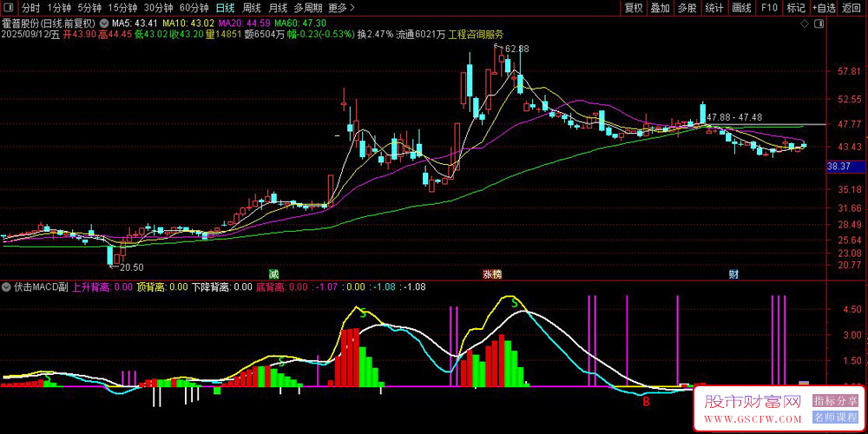Click the 额6504万 turnover value
Screen dimensions: 868x434
[x=265, y=34]
